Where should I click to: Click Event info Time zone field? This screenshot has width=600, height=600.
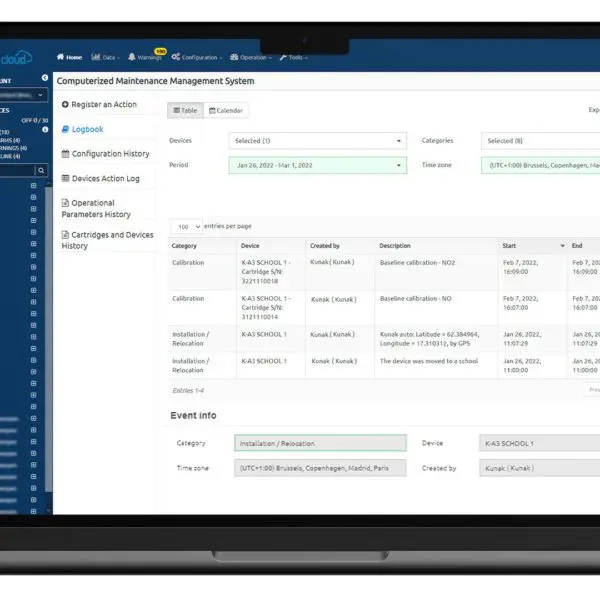click(320, 468)
